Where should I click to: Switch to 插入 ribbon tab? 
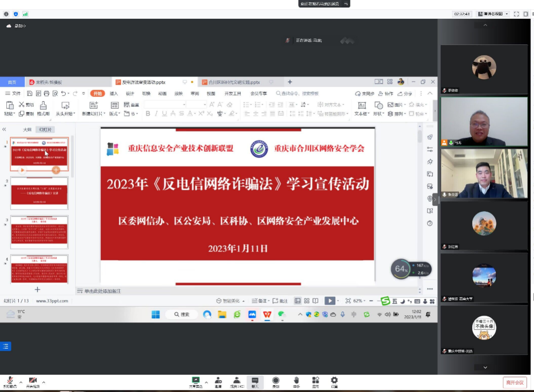(114, 93)
